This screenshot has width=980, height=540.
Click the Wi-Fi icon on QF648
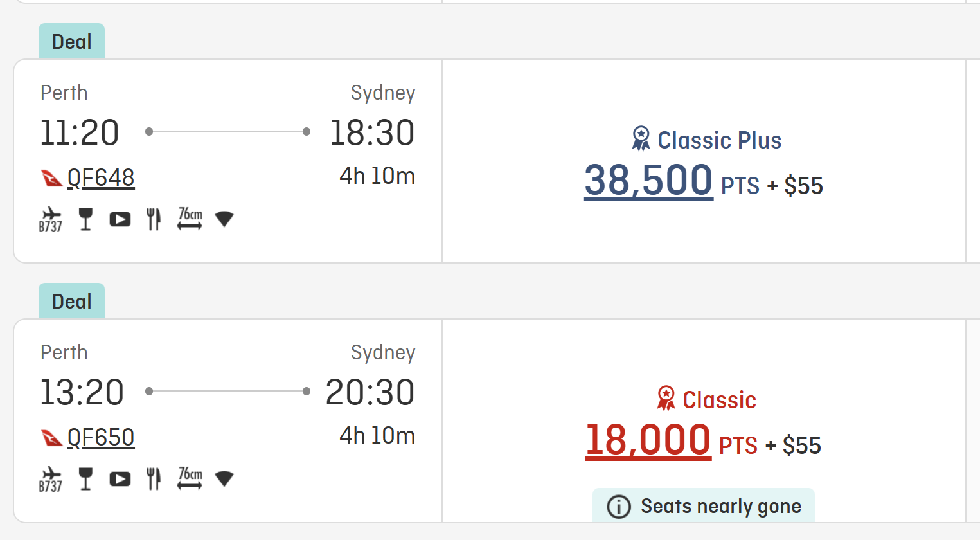tap(224, 219)
